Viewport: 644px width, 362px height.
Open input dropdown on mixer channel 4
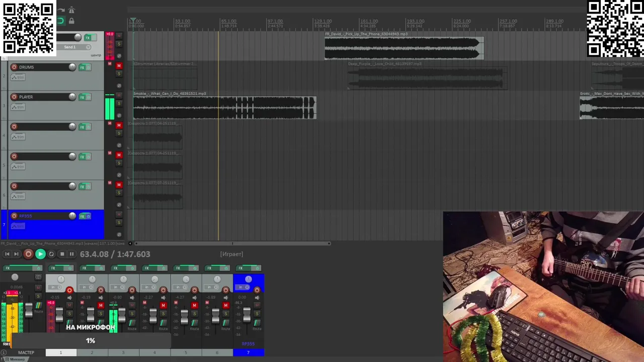pyautogui.click(x=150, y=288)
